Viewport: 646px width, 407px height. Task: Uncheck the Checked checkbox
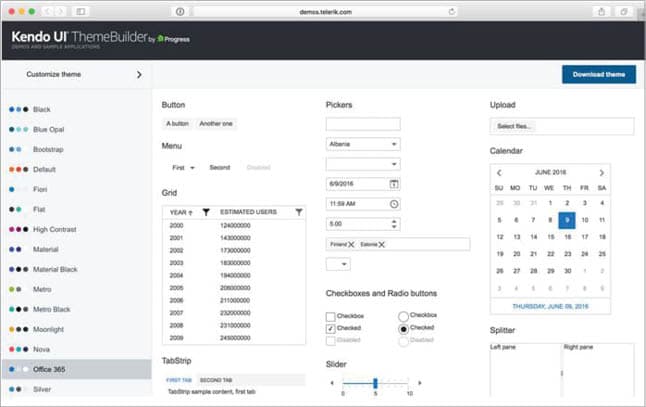pyautogui.click(x=331, y=328)
